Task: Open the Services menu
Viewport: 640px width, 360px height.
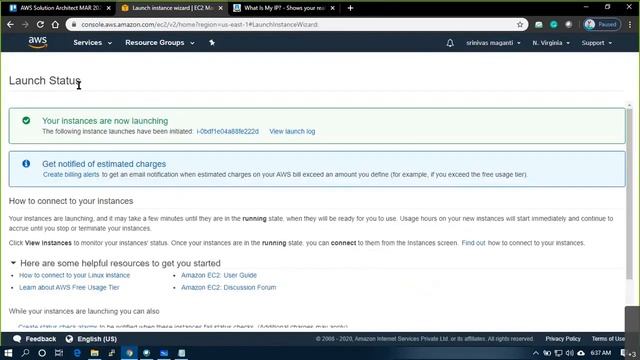Action: pyautogui.click(x=92, y=42)
